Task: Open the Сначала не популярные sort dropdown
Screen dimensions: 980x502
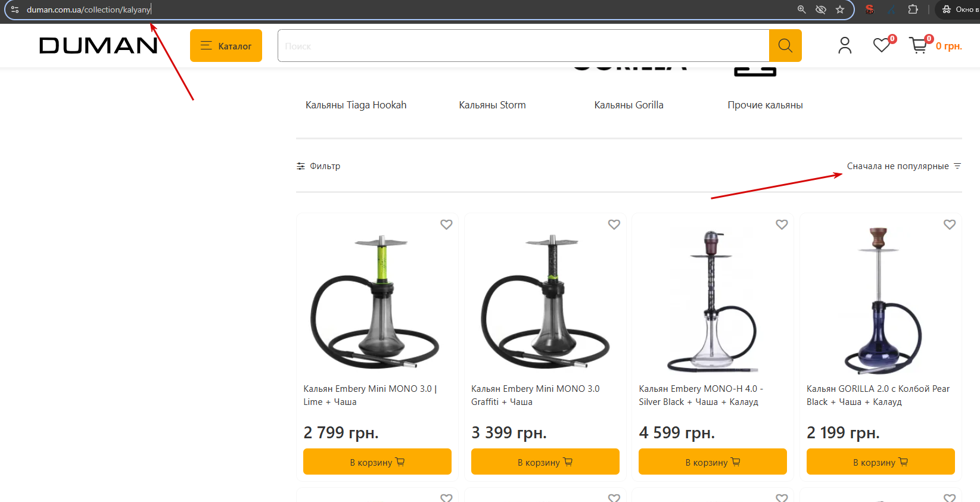Action: (904, 166)
